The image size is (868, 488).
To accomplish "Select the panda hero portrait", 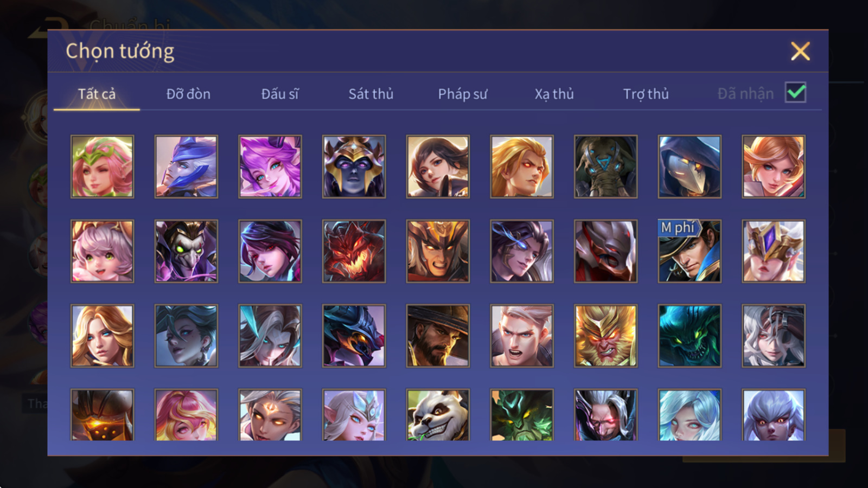I will point(438,415).
